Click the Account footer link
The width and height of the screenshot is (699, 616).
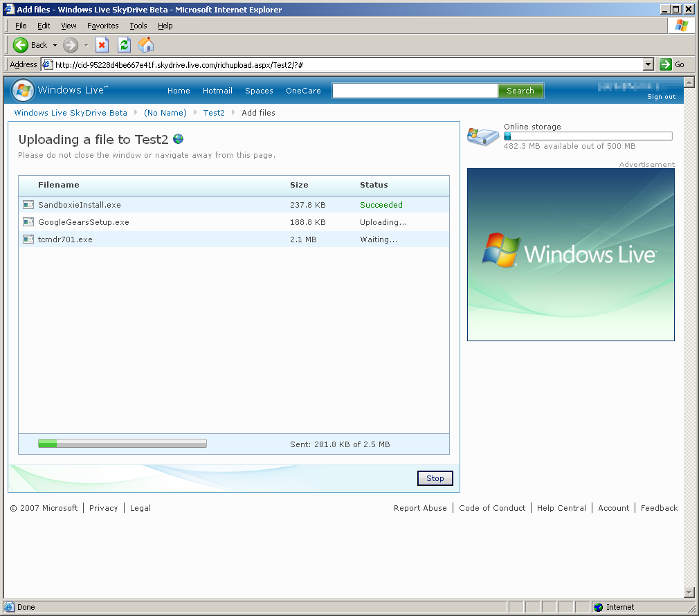[613, 508]
